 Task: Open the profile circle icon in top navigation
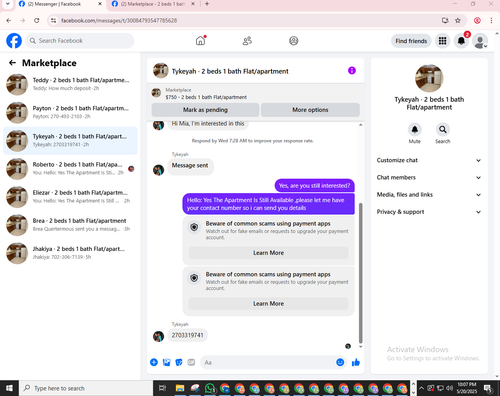294,41
